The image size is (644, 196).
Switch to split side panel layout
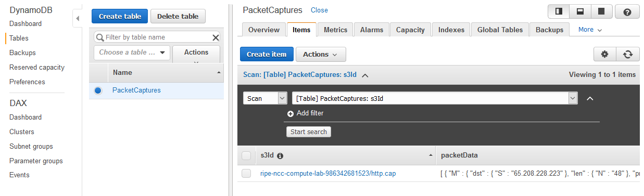pyautogui.click(x=559, y=11)
